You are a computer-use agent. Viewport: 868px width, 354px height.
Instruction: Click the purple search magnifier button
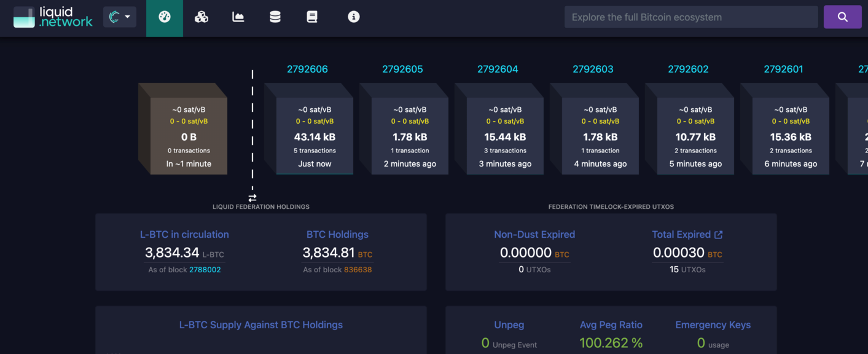[842, 17]
